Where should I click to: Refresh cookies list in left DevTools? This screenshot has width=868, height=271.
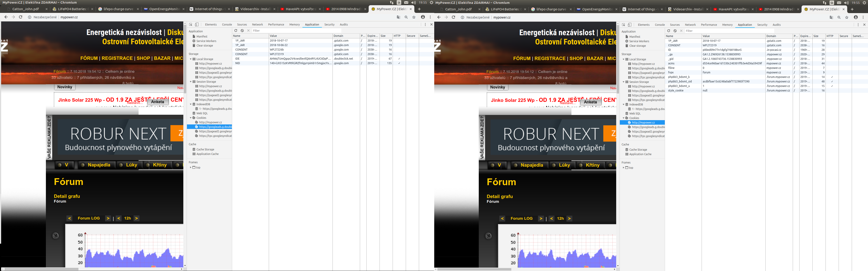click(236, 31)
